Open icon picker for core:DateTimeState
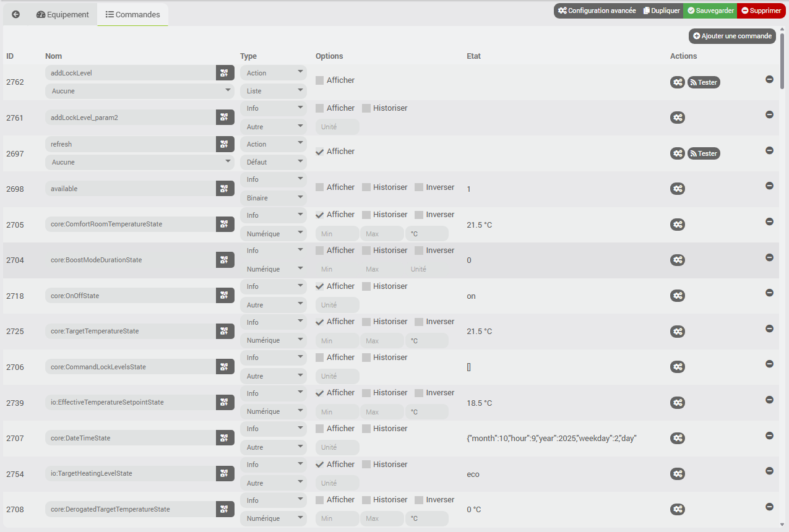Image resolution: width=789 pixels, height=532 pixels. coord(225,438)
